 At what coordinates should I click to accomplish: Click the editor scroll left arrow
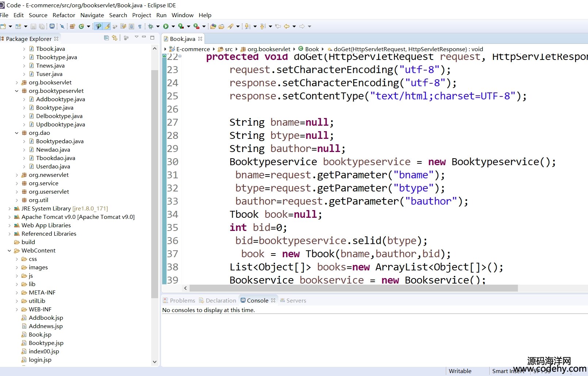click(186, 288)
